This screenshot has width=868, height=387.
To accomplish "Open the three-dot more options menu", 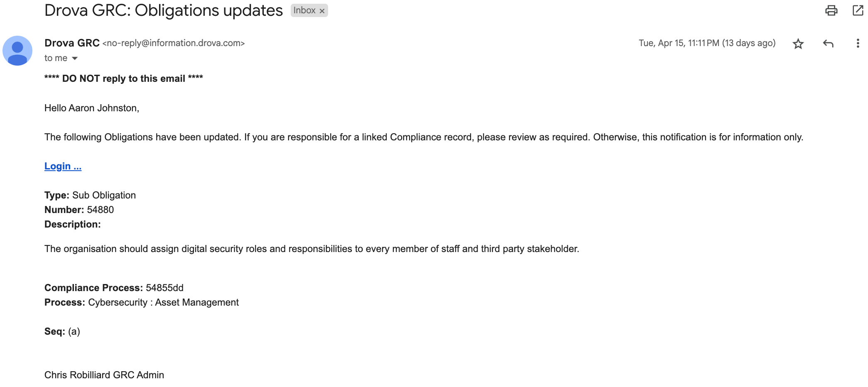I will pos(858,43).
